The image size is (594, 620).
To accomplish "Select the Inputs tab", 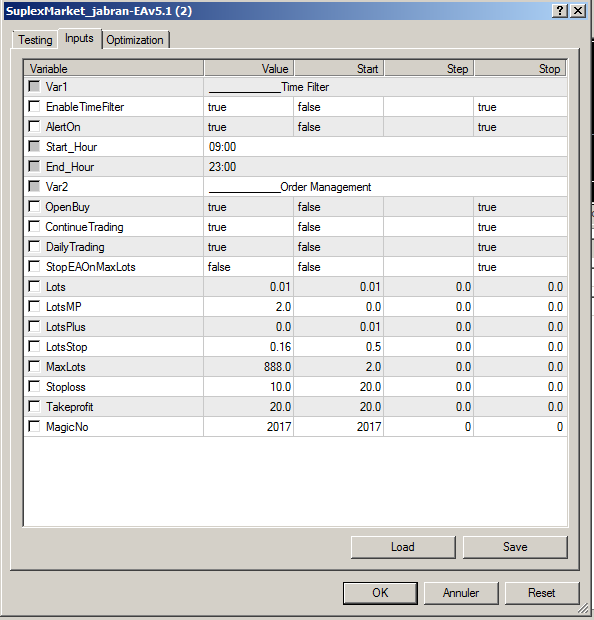I will 79,38.
